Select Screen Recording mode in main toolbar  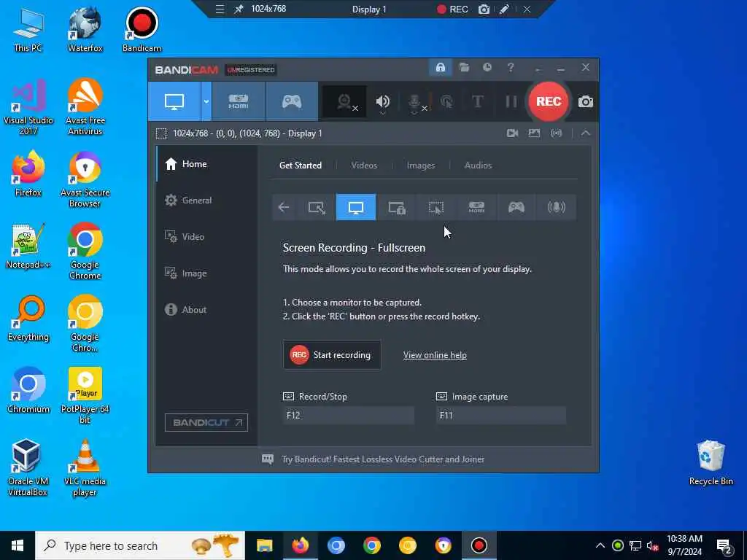coord(174,101)
